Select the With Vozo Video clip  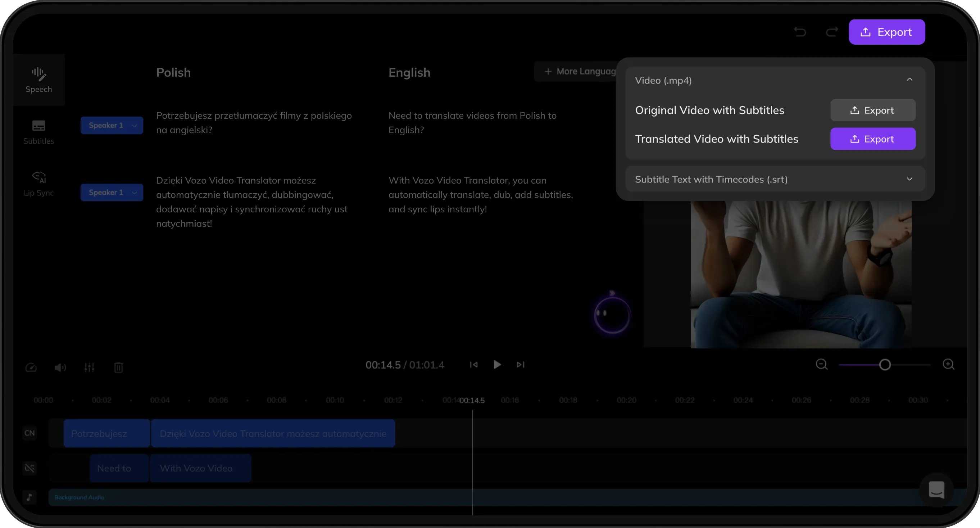pos(200,468)
